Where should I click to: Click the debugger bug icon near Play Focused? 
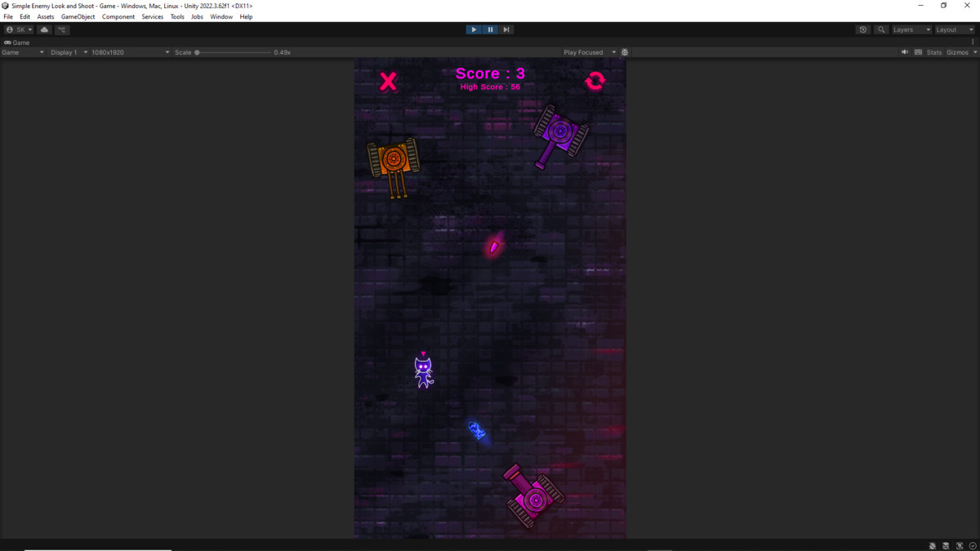[625, 51]
